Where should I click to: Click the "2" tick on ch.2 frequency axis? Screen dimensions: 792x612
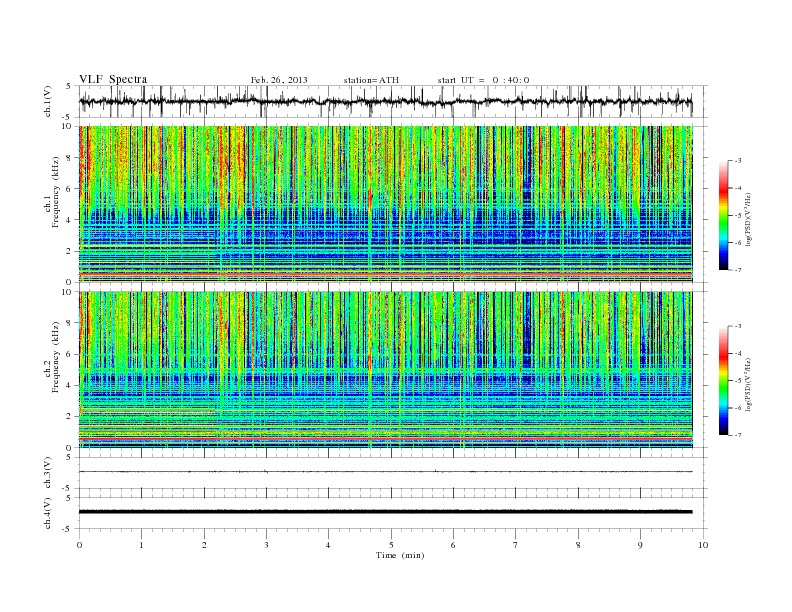(x=70, y=417)
